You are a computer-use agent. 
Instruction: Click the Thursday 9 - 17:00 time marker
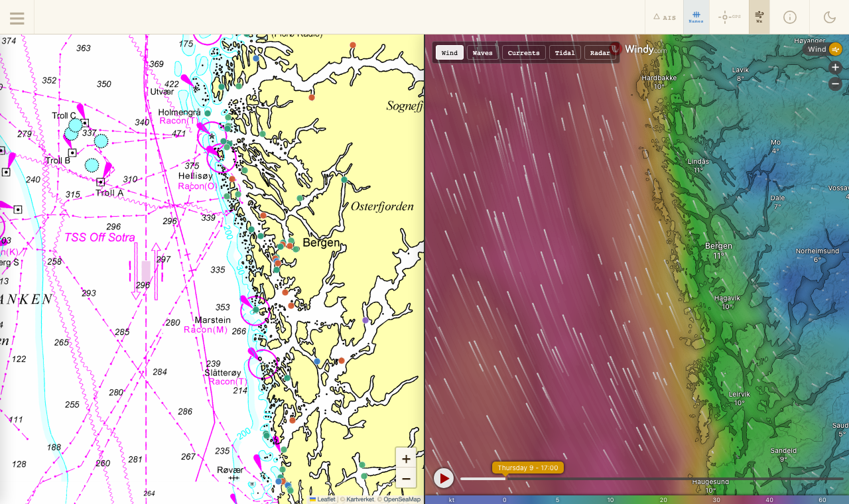pos(528,468)
